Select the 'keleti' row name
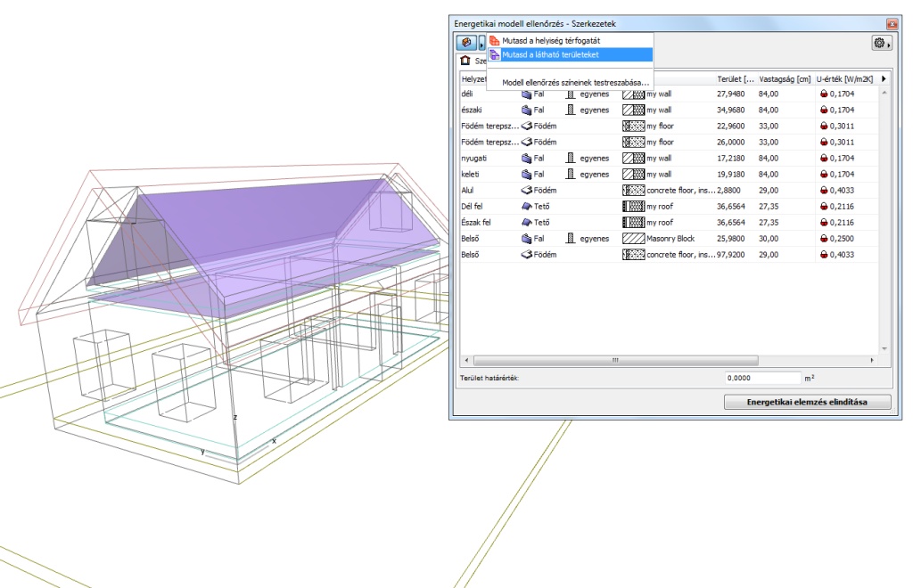Viewport: 913px width, 588px height. (470, 174)
